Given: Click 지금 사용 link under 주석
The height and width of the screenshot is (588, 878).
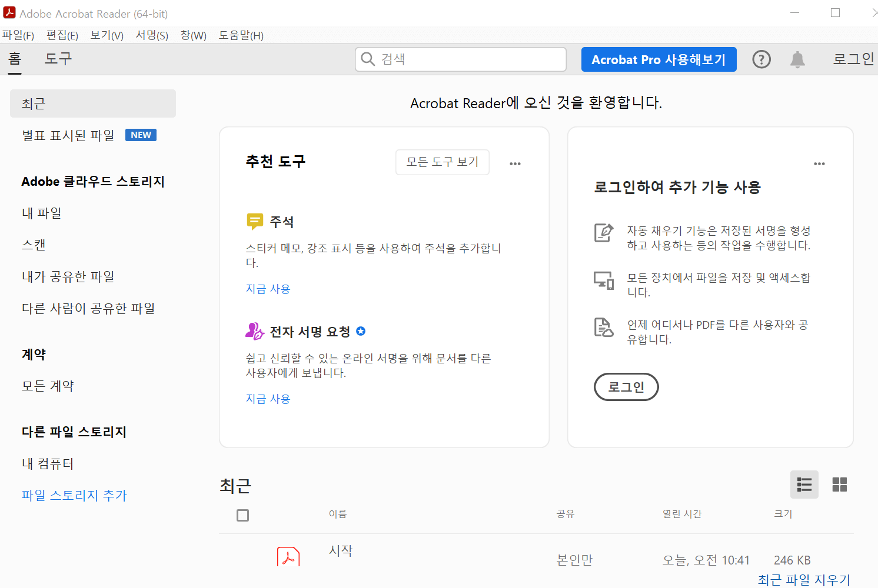Looking at the screenshot, I should (x=268, y=289).
